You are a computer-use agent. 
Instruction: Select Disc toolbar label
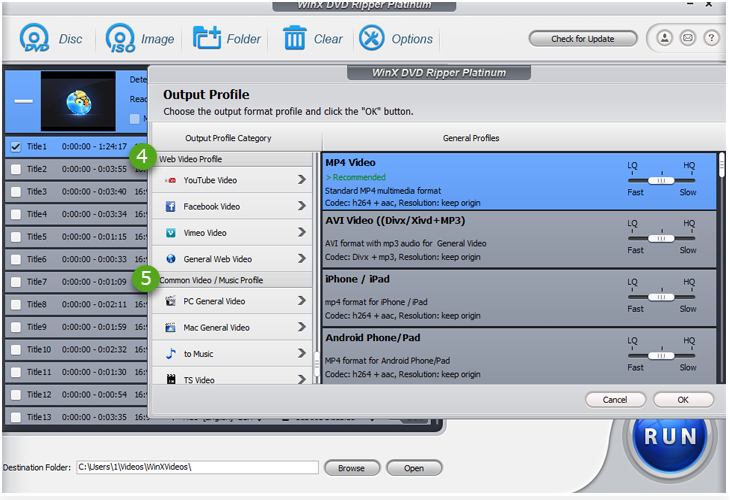pos(70,39)
